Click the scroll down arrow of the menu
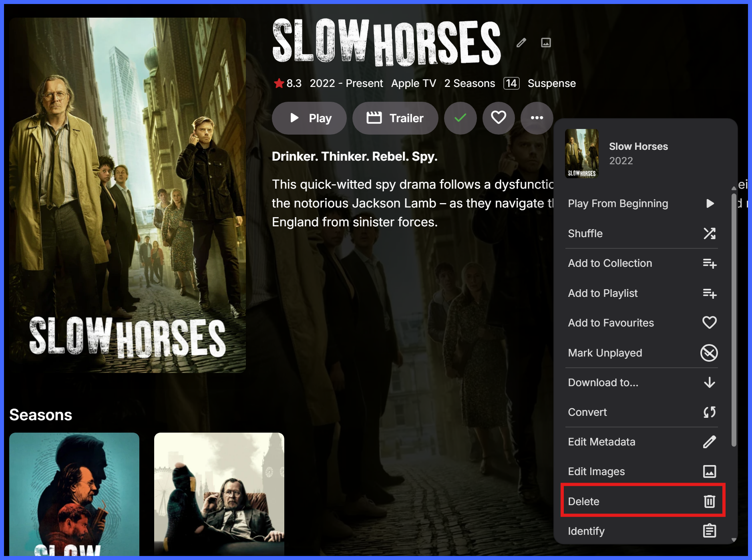 pos(734,540)
